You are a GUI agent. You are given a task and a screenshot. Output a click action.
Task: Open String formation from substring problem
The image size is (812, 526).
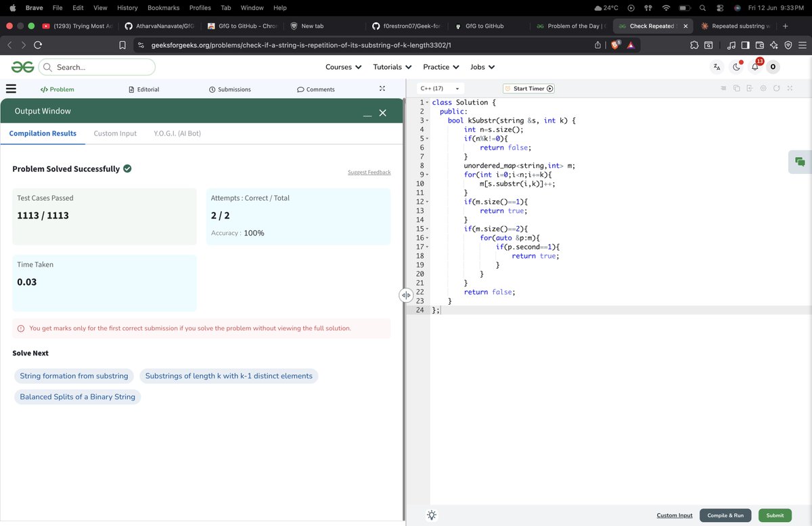point(74,376)
